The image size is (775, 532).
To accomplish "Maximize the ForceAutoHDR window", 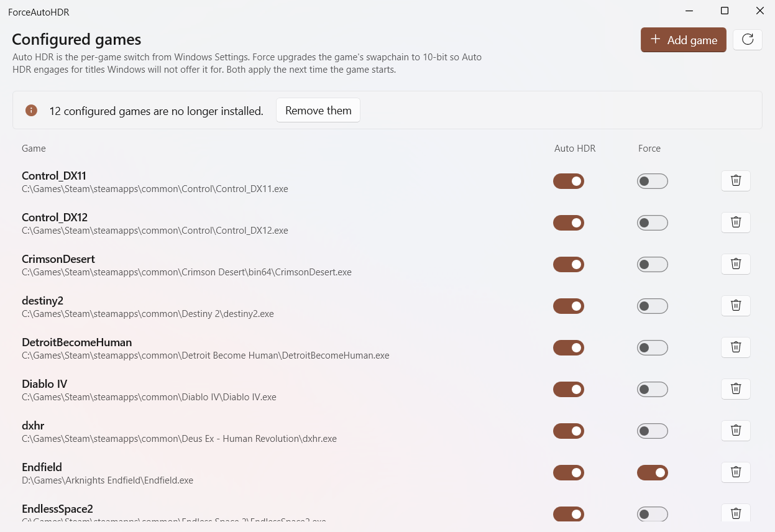I will (x=725, y=11).
